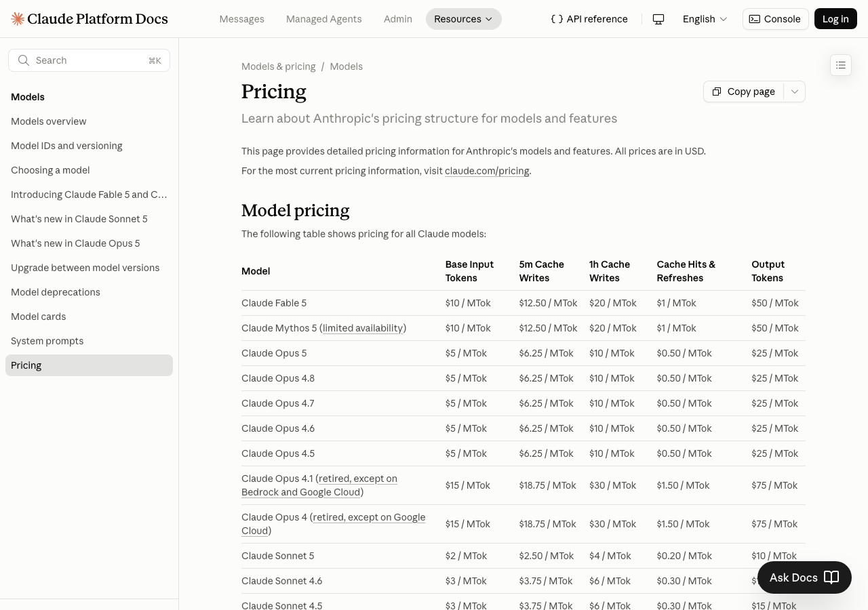Click the Console terminal icon
The width and height of the screenshot is (868, 610).
coord(755,19)
